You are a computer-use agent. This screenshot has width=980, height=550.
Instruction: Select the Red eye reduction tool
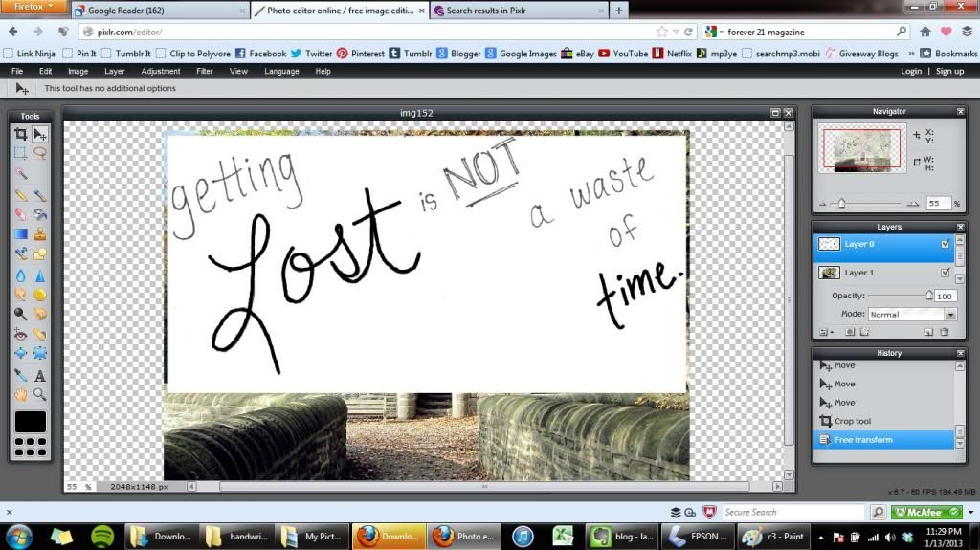(x=20, y=334)
